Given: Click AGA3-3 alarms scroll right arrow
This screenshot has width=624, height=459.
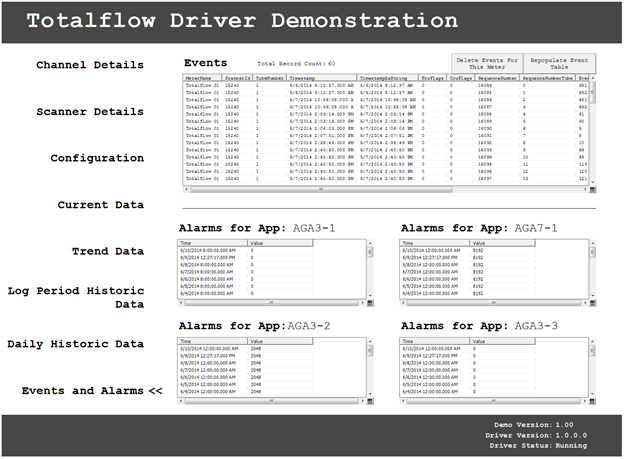Looking at the screenshot, I should click(x=585, y=401).
